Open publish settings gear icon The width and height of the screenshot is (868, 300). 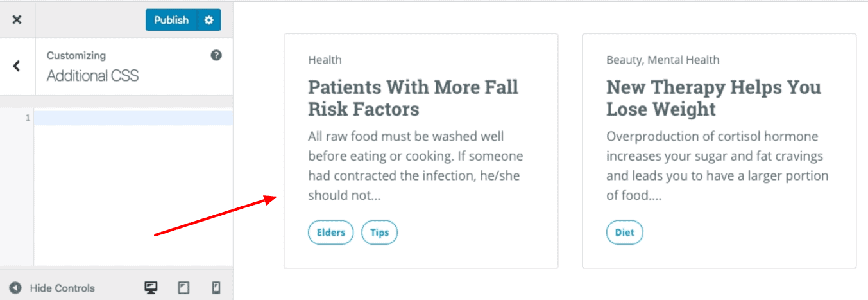click(x=208, y=20)
